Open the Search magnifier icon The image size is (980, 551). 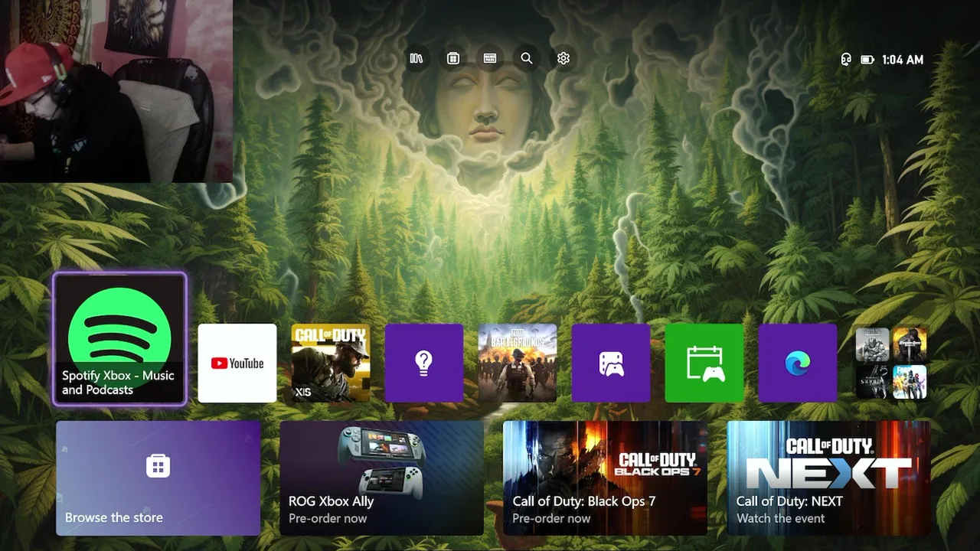[x=527, y=58]
